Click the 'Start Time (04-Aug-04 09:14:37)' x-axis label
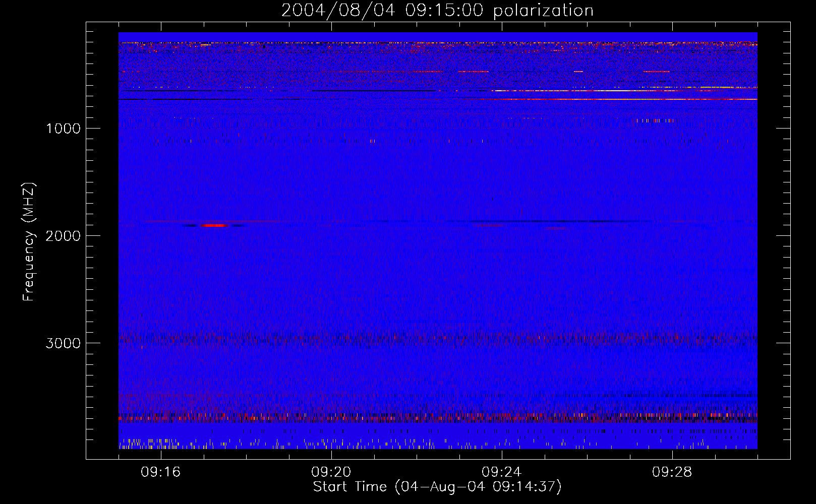This screenshot has width=816, height=504. 437,487
